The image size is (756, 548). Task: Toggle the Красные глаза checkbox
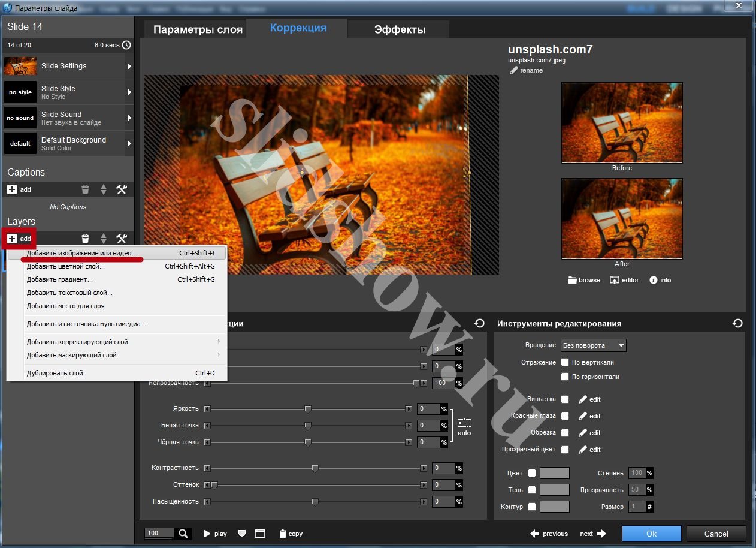tap(565, 416)
